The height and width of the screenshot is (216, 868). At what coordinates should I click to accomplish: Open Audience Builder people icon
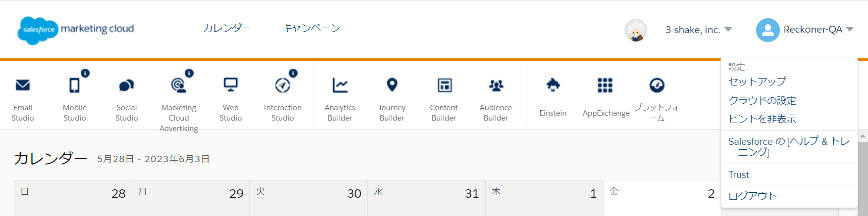(x=496, y=86)
